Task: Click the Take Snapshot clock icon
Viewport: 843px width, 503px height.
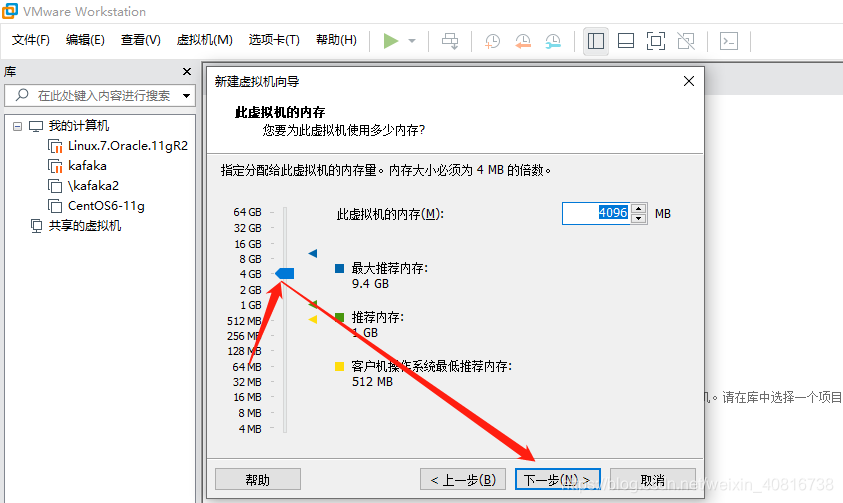Action: [492, 41]
